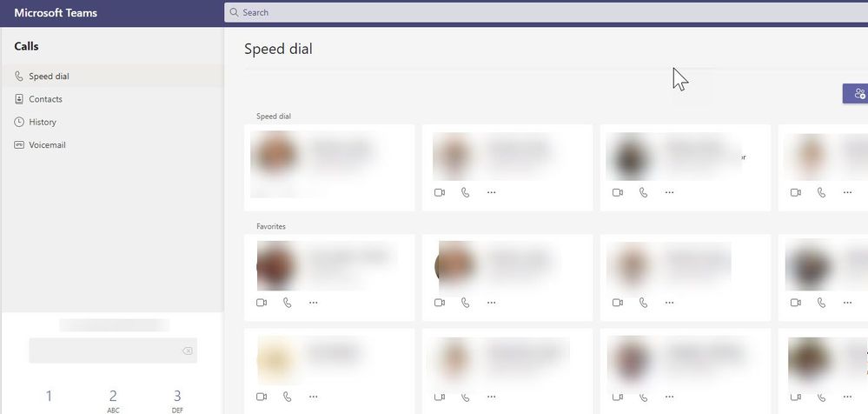Start video call on third speed dial card
868x414 pixels.
click(x=618, y=192)
